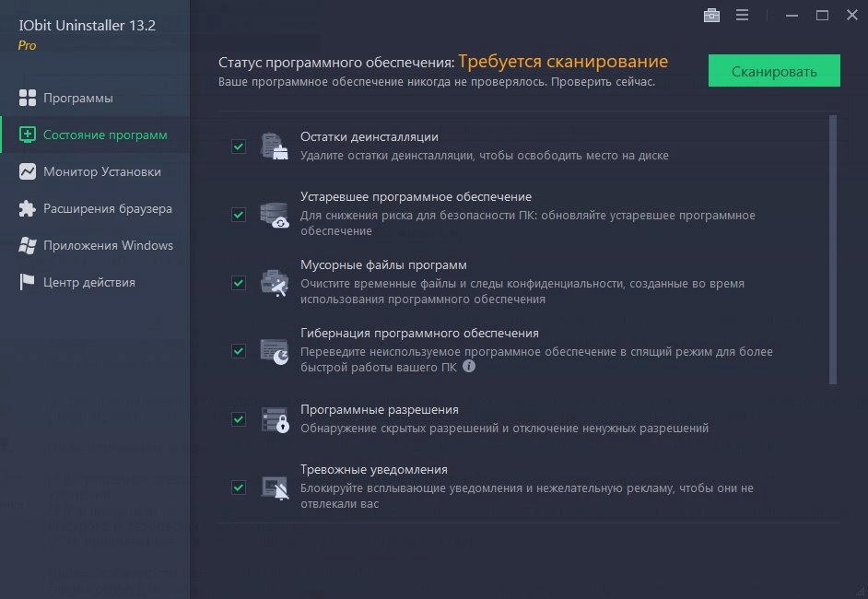Viewport: 868px width, 599px height.
Task: Click the Устаревшее программное обеспечение cloud icon
Action: pyautogui.click(x=274, y=215)
